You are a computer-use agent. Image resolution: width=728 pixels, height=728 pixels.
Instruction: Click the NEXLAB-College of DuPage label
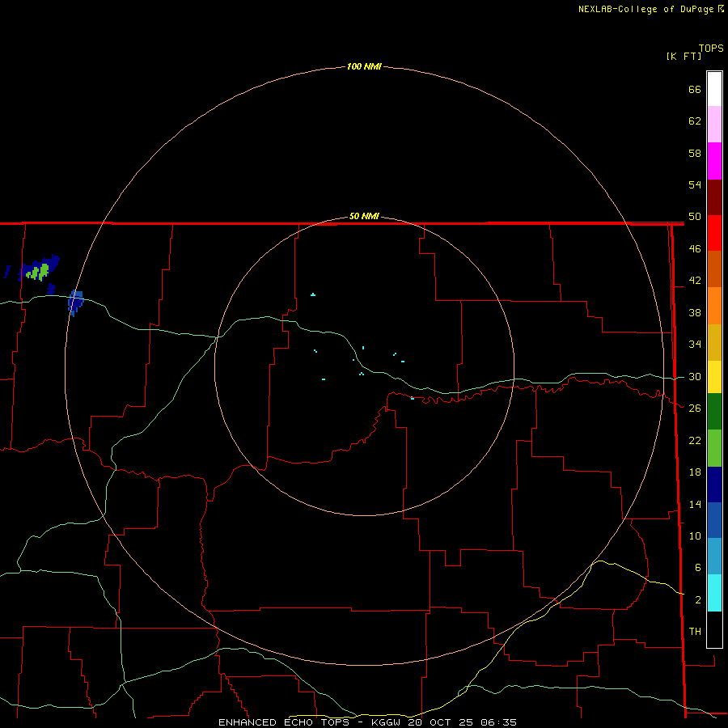click(x=646, y=9)
